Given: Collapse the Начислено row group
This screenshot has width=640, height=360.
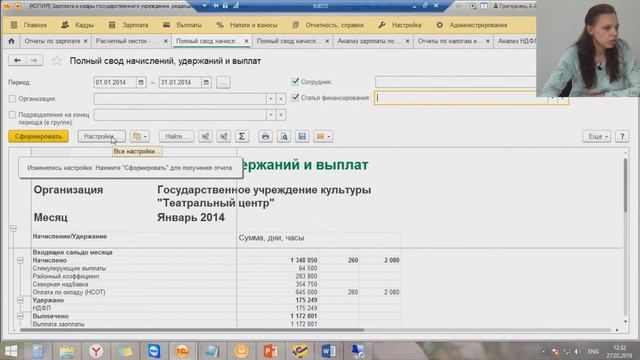Looking at the screenshot, I should pyautogui.click(x=20, y=260).
